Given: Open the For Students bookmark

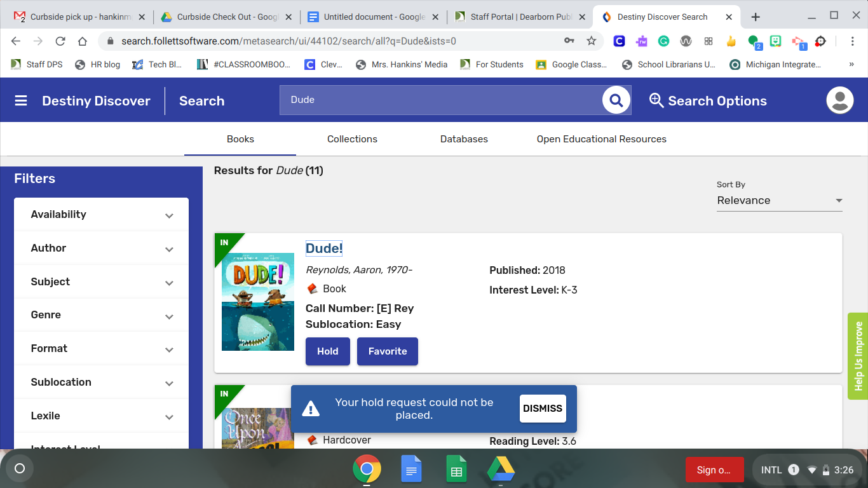Looking at the screenshot, I should [x=492, y=64].
